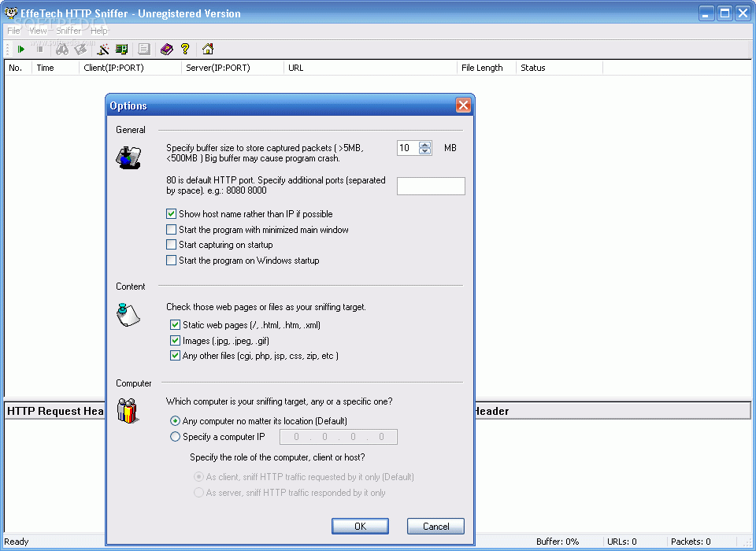Click the General section buffer icon

(x=128, y=157)
